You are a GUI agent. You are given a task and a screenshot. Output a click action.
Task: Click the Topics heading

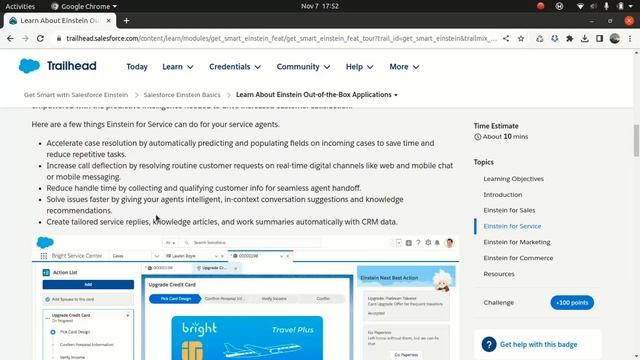tap(484, 162)
